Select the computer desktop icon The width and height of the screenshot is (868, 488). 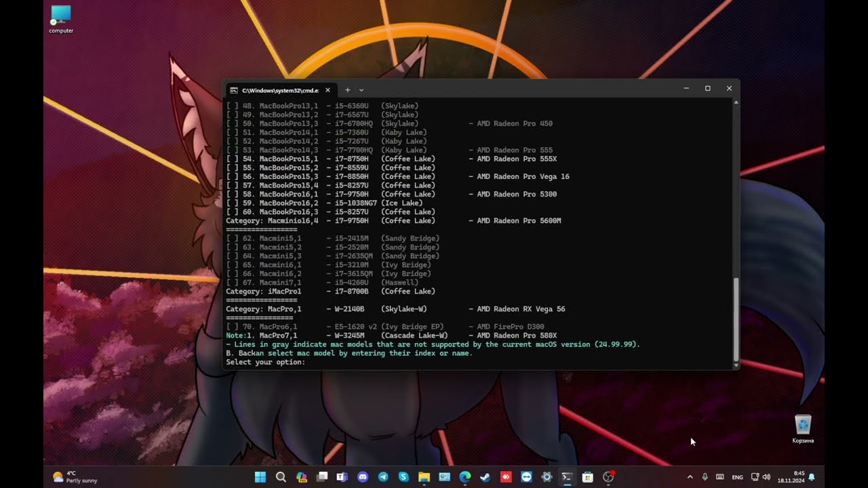click(61, 20)
